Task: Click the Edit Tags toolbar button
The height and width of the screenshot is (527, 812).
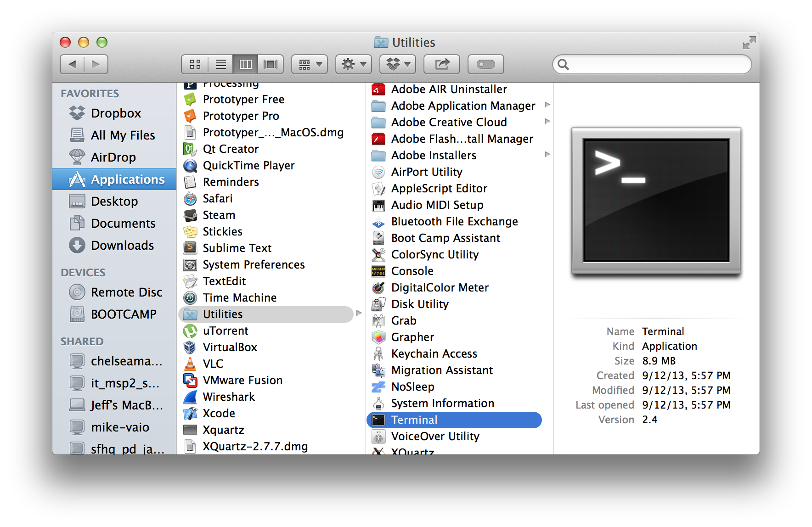Action: tap(486, 64)
